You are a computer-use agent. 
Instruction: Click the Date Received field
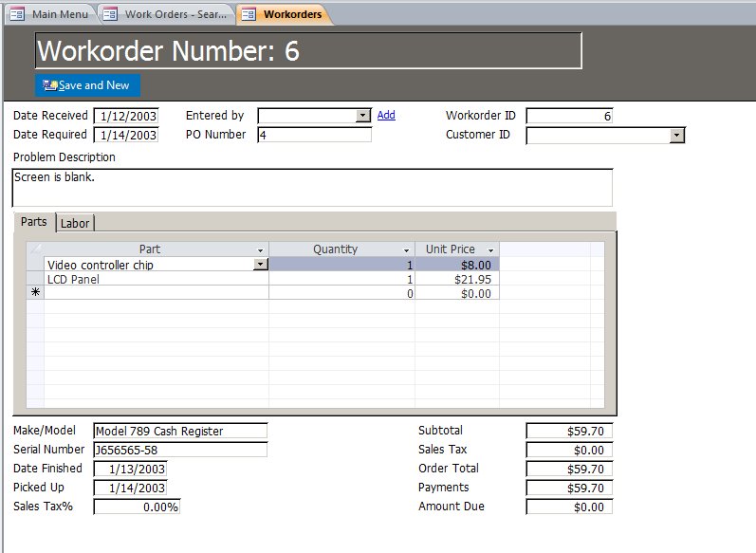click(x=126, y=116)
